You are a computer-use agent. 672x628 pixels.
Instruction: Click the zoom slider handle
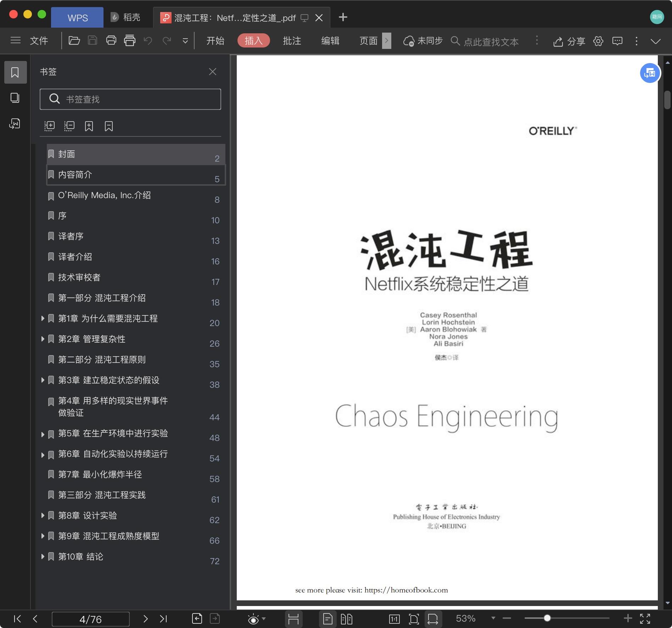[547, 618]
